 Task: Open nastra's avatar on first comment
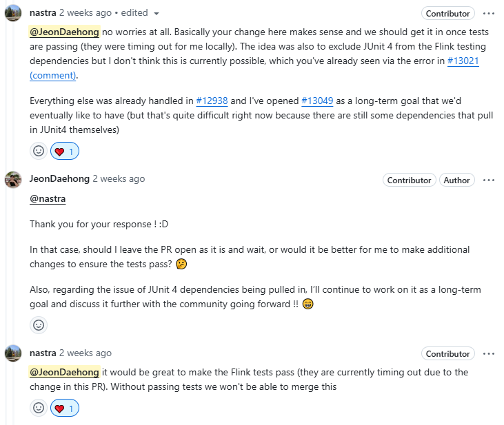coord(13,13)
